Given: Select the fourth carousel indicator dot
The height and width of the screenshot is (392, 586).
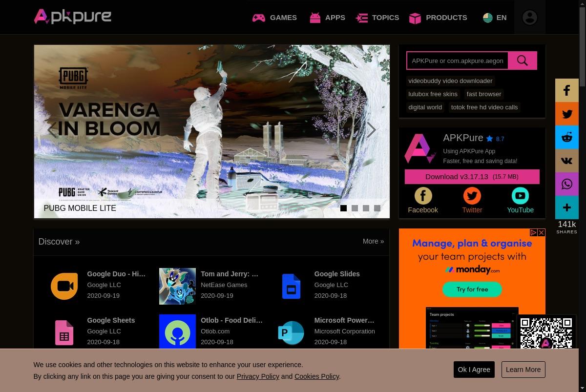Looking at the screenshot, I should pos(377,208).
